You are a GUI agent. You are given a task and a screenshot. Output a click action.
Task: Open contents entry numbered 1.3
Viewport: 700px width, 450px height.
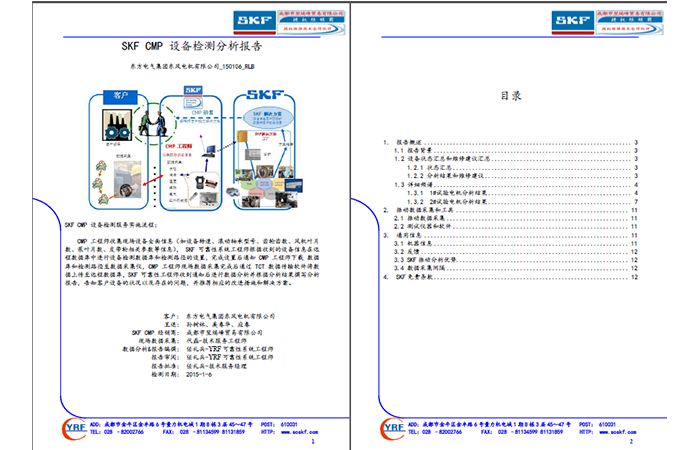click(x=516, y=184)
